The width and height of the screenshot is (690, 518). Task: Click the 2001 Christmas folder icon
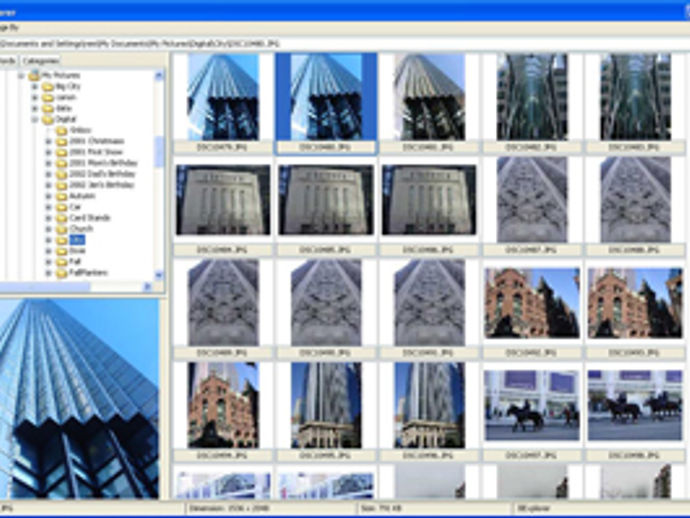coord(62,141)
